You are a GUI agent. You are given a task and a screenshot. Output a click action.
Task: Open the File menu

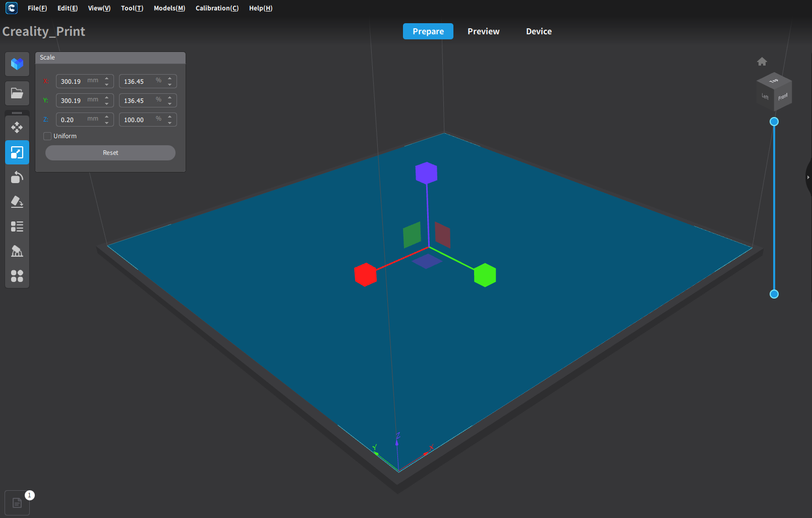pos(37,8)
